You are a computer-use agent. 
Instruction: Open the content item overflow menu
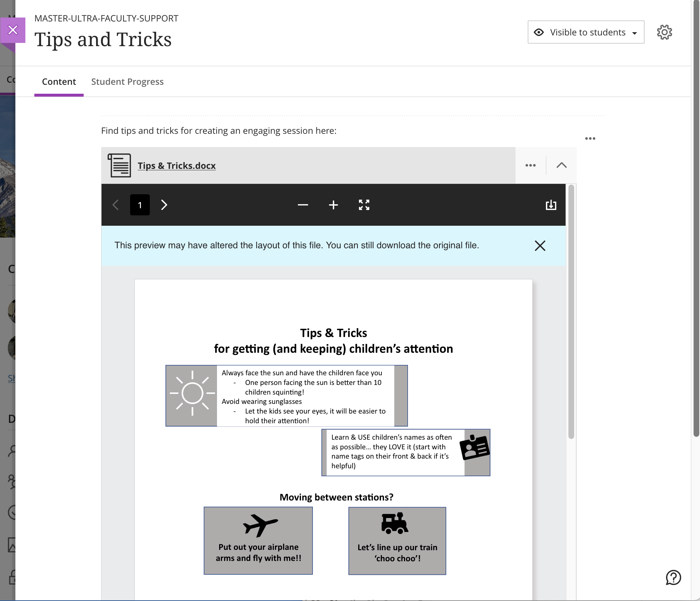click(590, 138)
